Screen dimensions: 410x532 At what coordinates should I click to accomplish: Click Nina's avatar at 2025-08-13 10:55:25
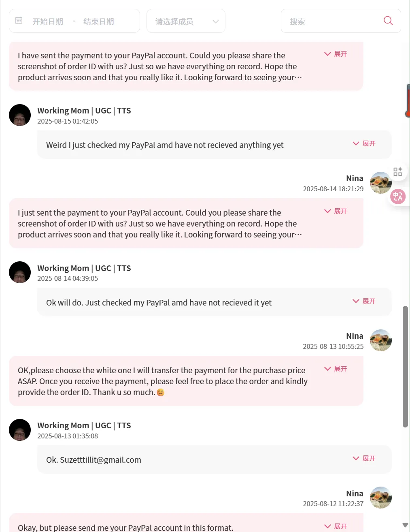coord(380,340)
